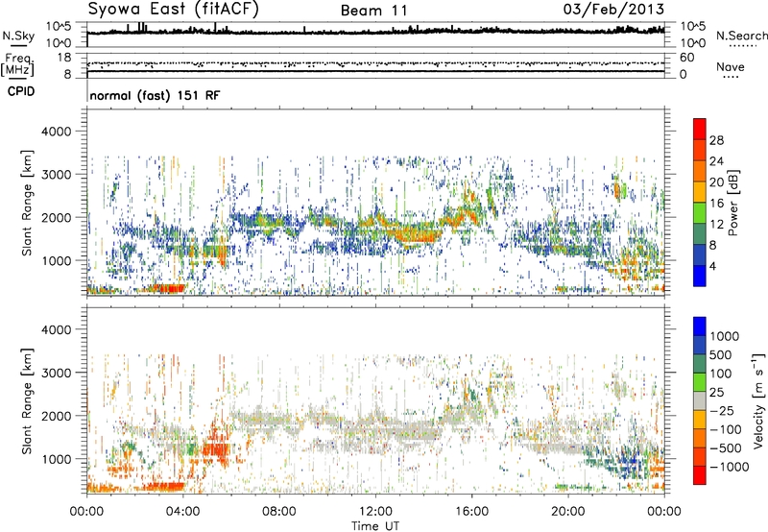The width and height of the screenshot is (768, 532).
Task: Click the -1000 tick on Velocity colorbar
Action: 729,467
